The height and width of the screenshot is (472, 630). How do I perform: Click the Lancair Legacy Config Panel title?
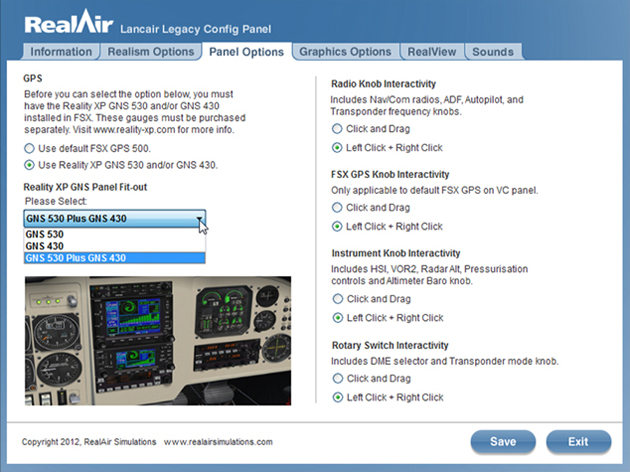click(196, 29)
